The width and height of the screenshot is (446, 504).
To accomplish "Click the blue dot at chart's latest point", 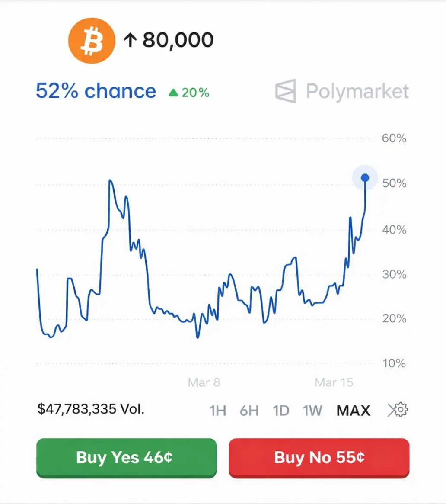I will point(365,178).
